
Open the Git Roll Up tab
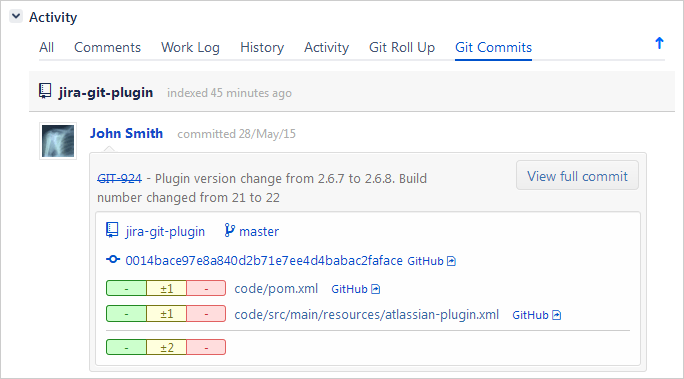coord(402,47)
